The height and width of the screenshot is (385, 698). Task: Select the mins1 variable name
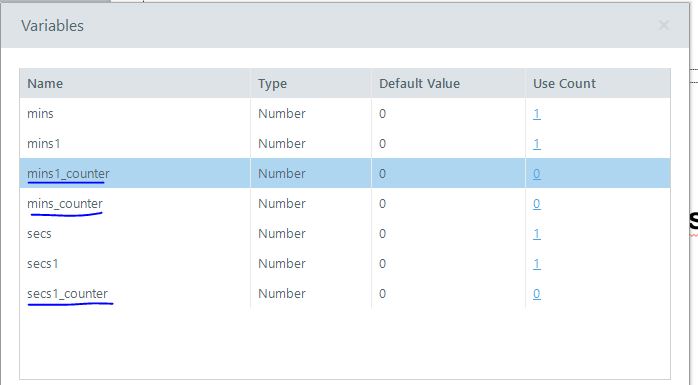click(x=44, y=144)
